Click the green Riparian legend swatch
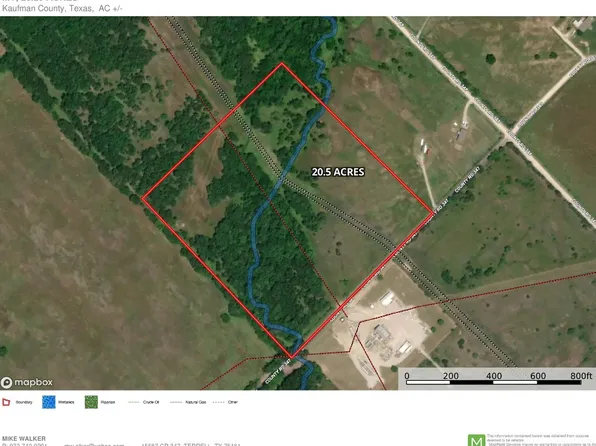 coord(91,402)
